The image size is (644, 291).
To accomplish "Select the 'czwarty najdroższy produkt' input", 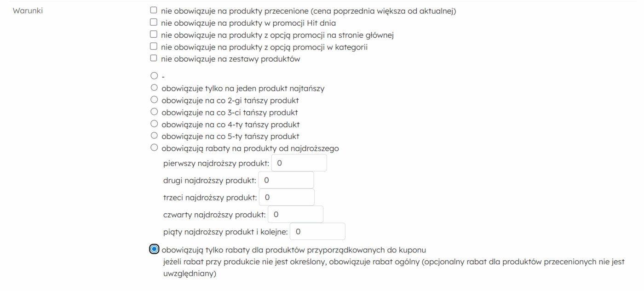I will (x=295, y=214).
